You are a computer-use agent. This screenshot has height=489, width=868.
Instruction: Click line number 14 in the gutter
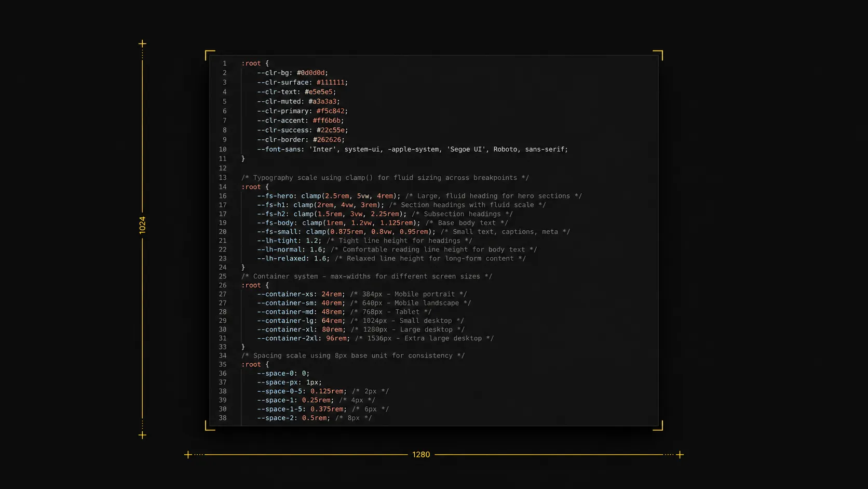222,187
